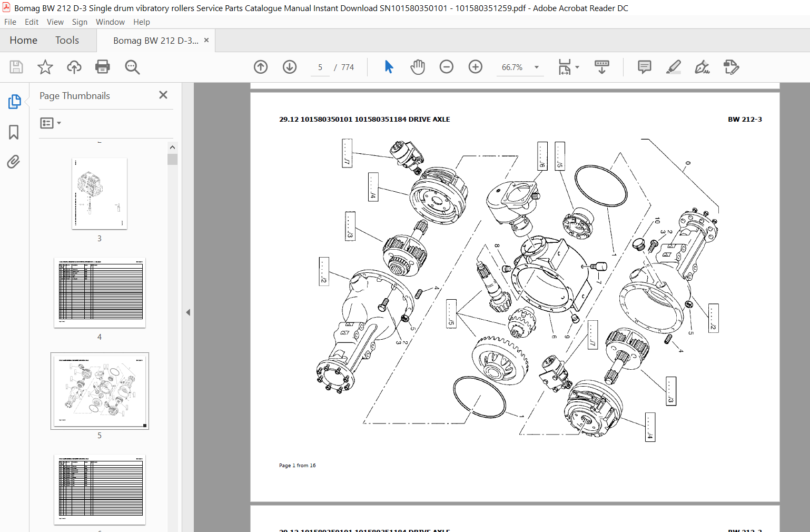The width and height of the screenshot is (810, 532).
Task: Click the page number input field
Action: pos(320,67)
